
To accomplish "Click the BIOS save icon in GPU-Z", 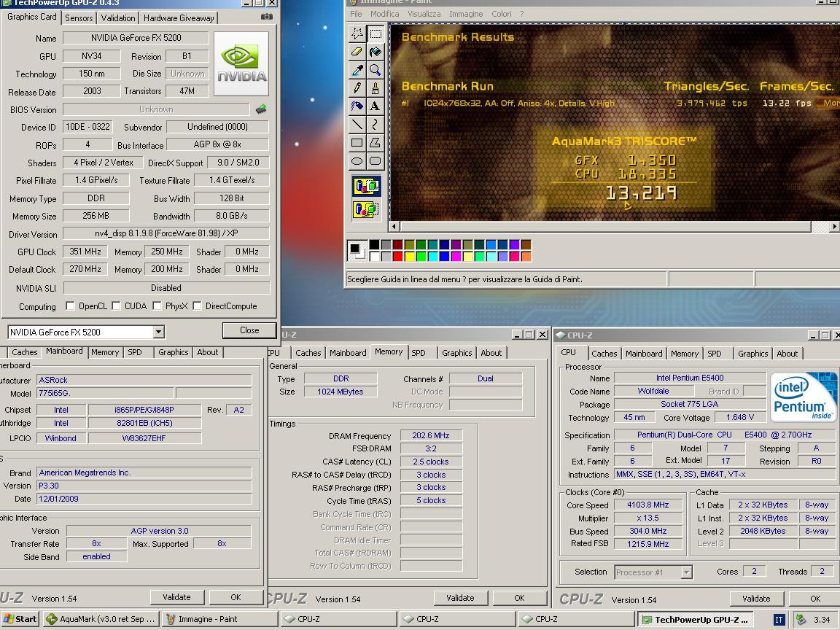I will coord(261,109).
